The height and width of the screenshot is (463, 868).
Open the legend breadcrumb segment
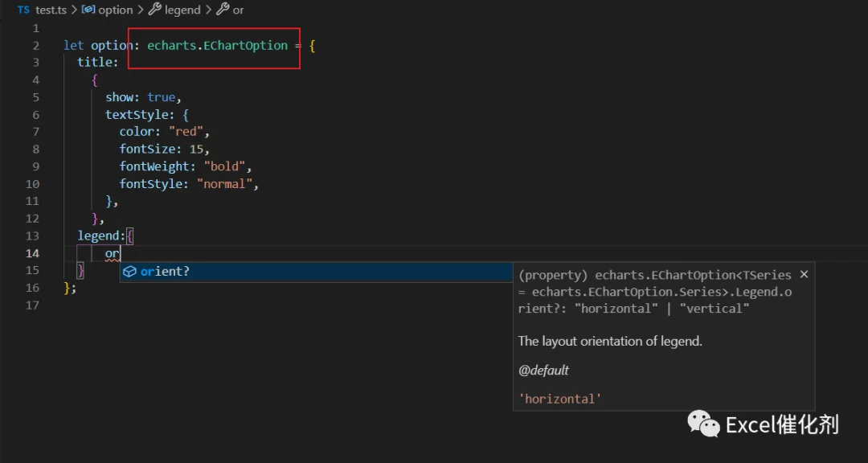[174, 10]
